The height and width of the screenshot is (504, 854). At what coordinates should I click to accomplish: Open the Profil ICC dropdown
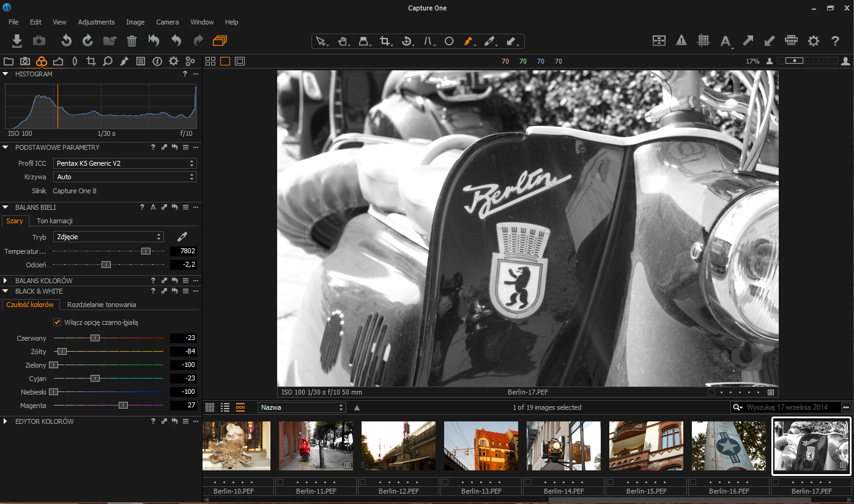tap(125, 163)
